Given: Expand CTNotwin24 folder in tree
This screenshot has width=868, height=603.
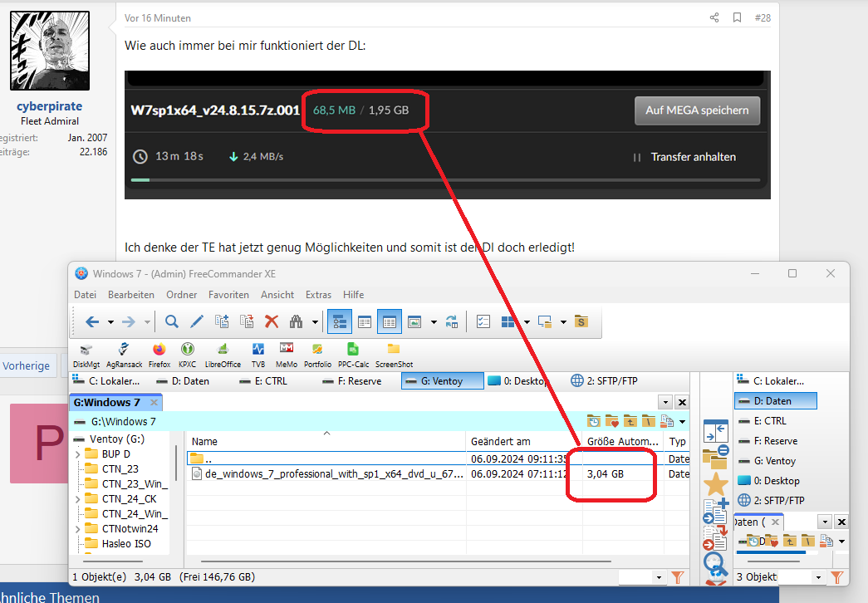Looking at the screenshot, I should tap(77, 529).
